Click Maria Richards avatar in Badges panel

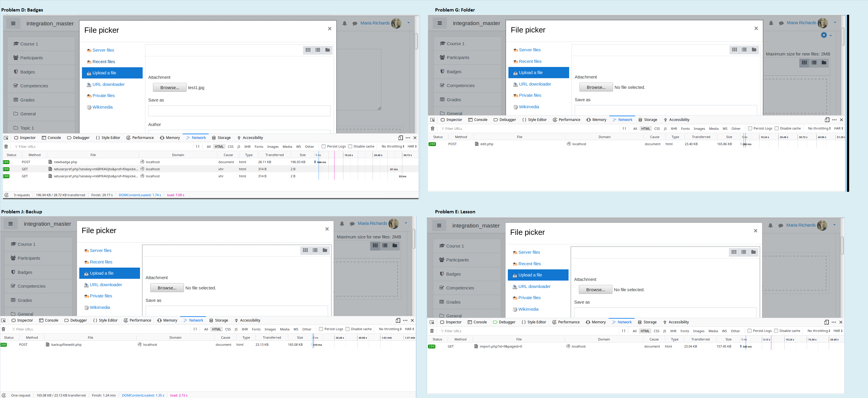pyautogui.click(x=396, y=23)
